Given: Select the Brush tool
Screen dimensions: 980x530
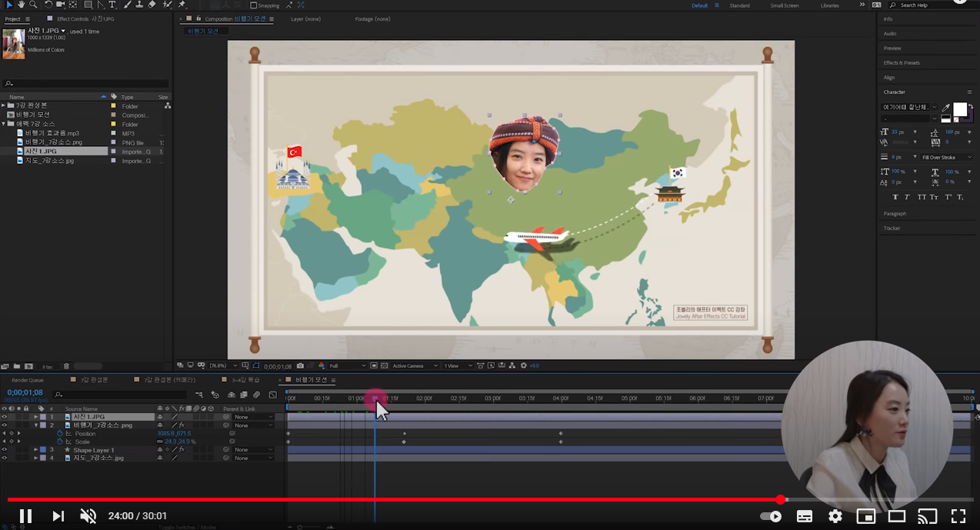Looking at the screenshot, I should 127,5.
